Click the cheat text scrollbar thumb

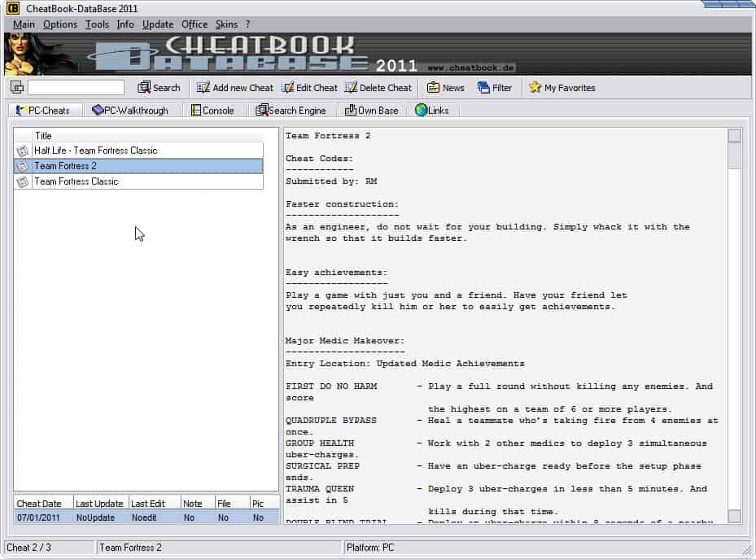(x=734, y=156)
